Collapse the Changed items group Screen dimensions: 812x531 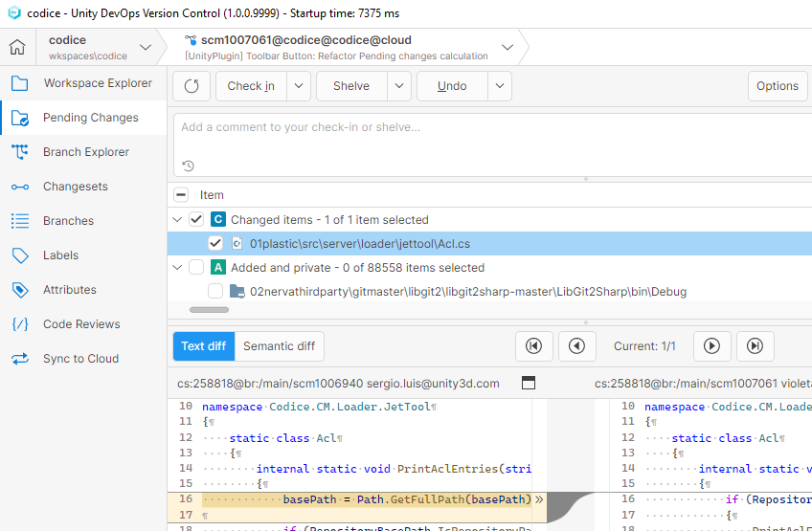click(178, 219)
